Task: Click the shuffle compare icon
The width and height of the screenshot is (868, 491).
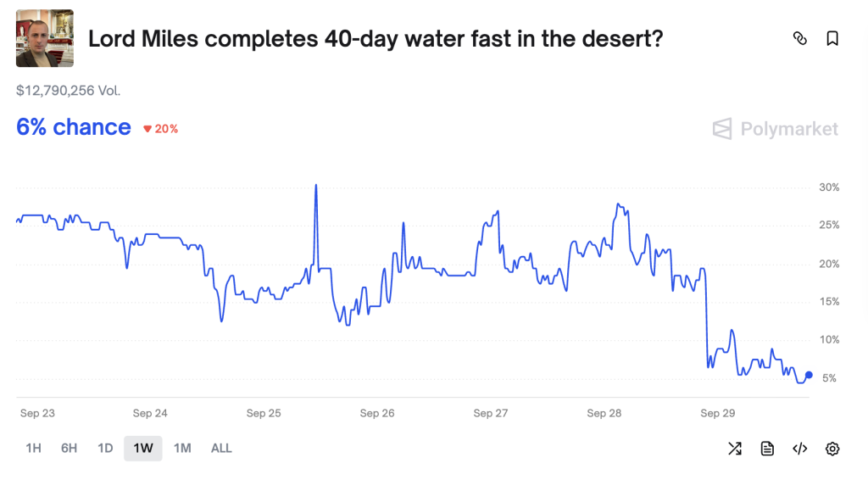Action: (735, 449)
